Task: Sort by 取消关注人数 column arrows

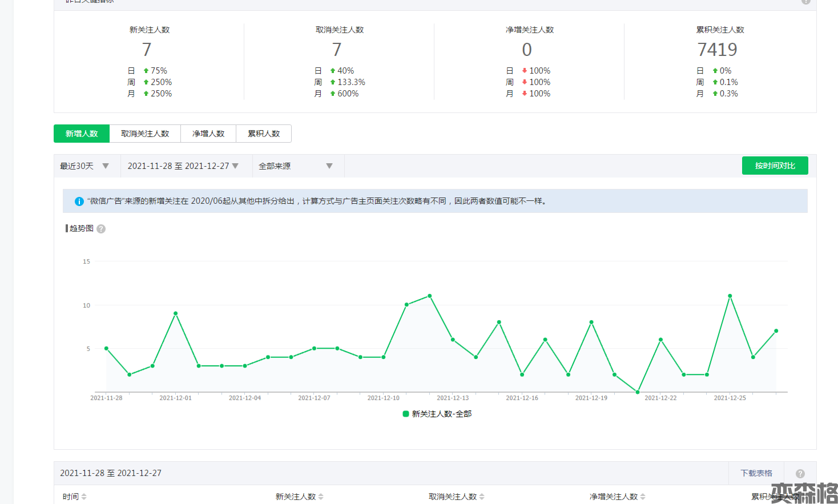Action: pyautogui.click(x=482, y=497)
